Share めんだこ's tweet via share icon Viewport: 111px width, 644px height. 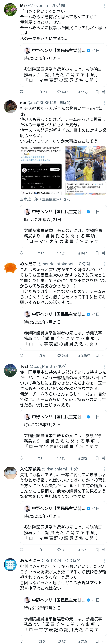pyautogui.click(x=104, y=356)
